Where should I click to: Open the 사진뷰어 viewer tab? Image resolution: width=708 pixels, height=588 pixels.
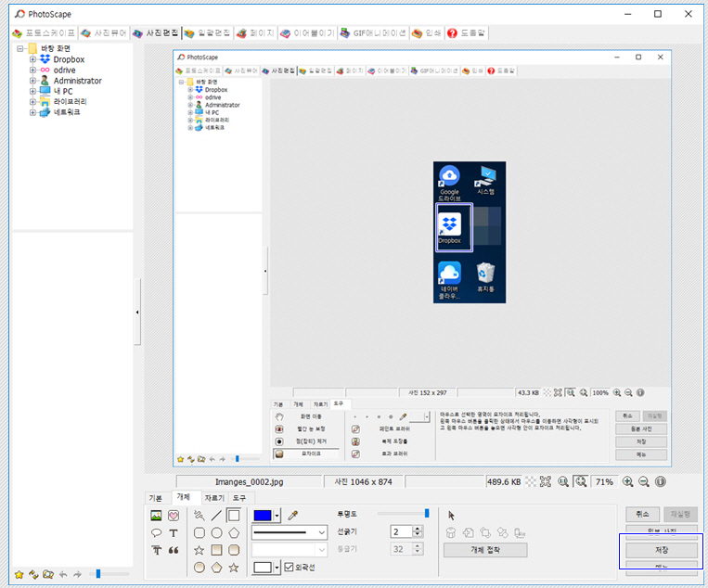104,33
